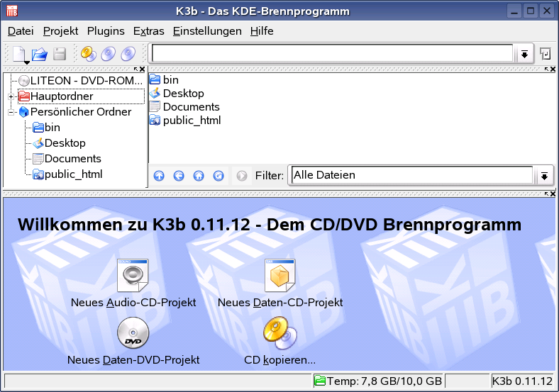Click the second disc toolbar icon
The height and width of the screenshot is (392, 559).
109,54
